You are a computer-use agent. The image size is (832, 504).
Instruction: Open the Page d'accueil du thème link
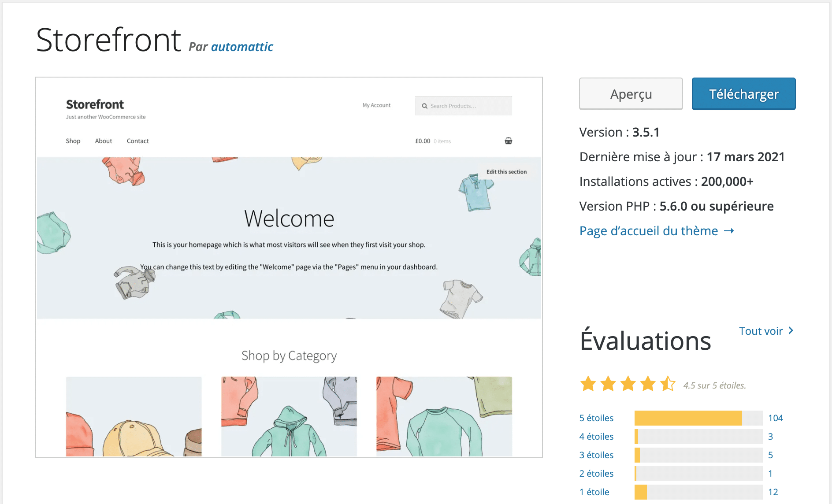pyautogui.click(x=648, y=231)
